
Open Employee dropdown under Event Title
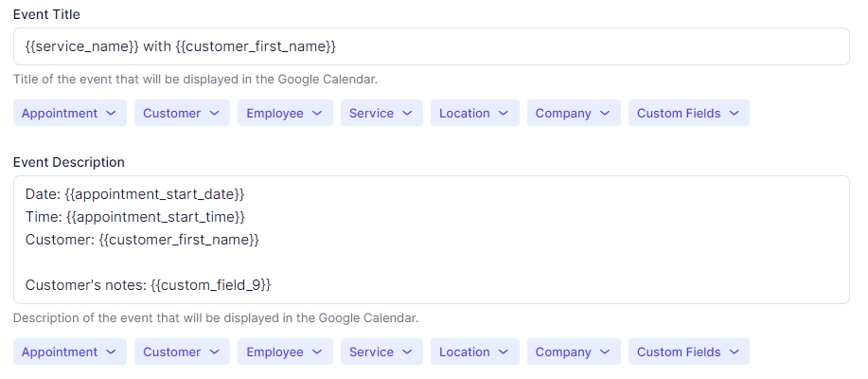(285, 114)
